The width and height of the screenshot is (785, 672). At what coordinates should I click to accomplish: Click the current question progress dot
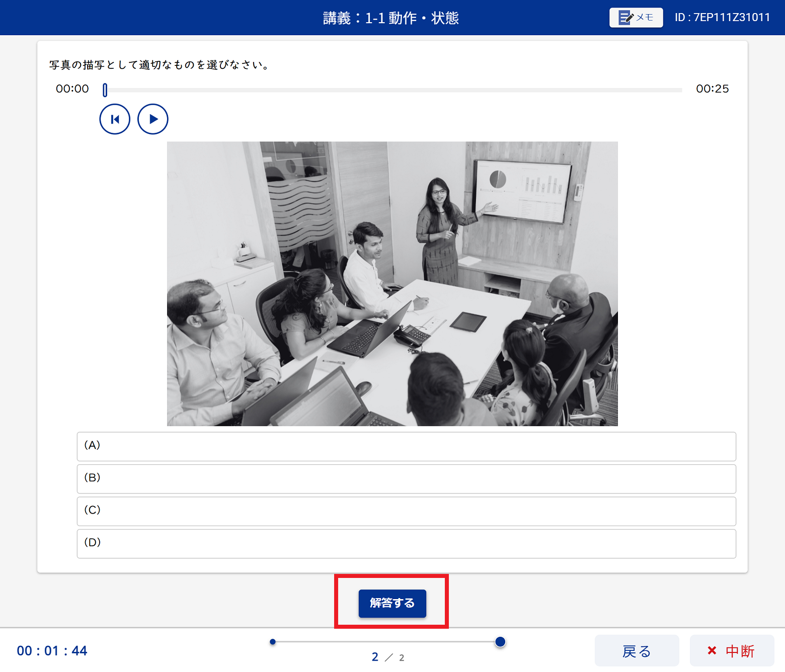[x=500, y=642]
